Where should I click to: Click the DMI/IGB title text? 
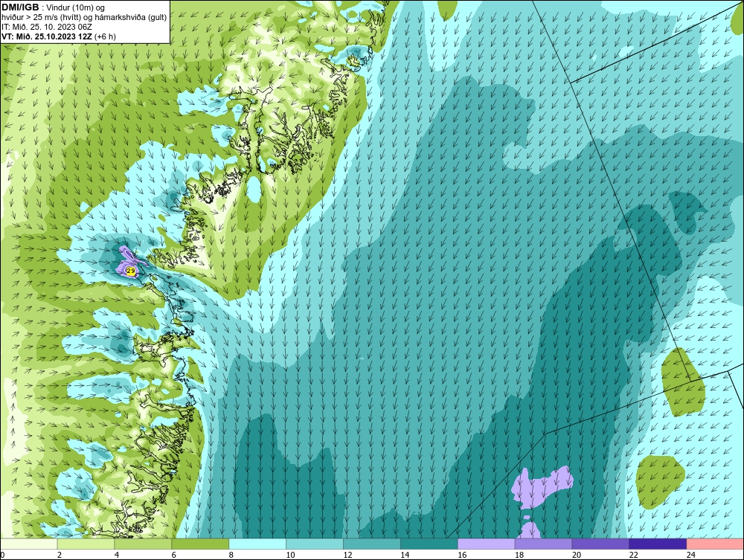(x=20, y=7)
